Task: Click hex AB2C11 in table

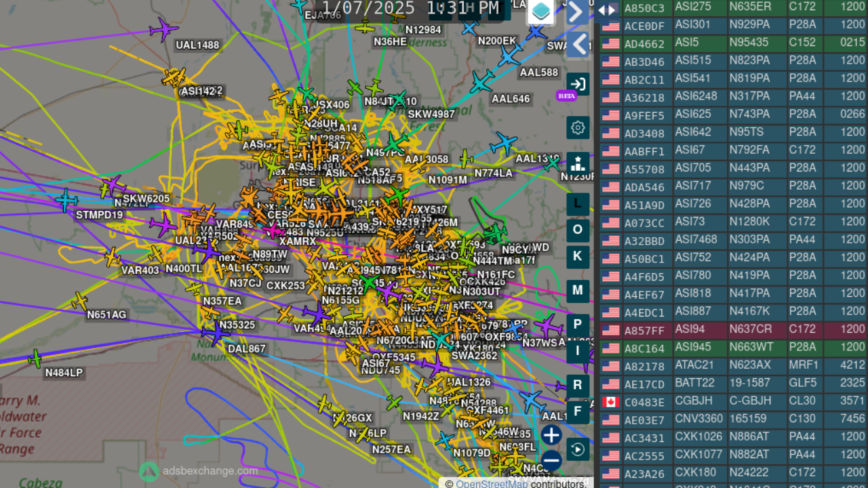Action: click(x=644, y=79)
